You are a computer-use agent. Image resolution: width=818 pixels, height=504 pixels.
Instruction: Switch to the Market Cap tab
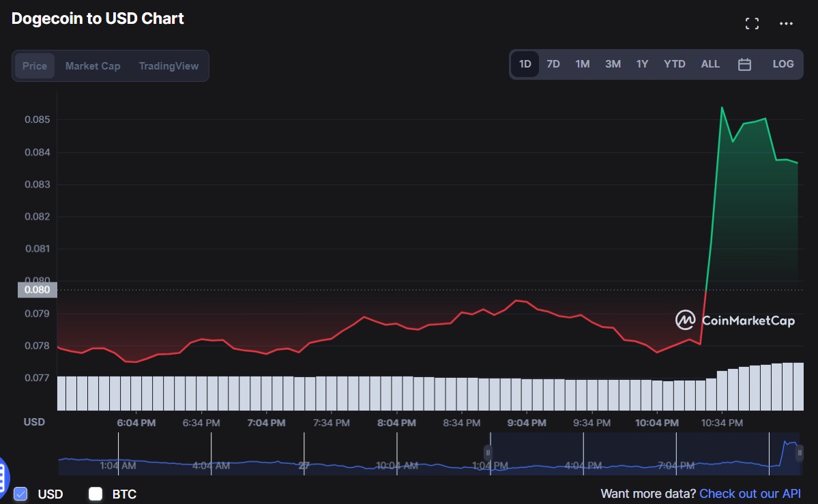[x=93, y=66]
